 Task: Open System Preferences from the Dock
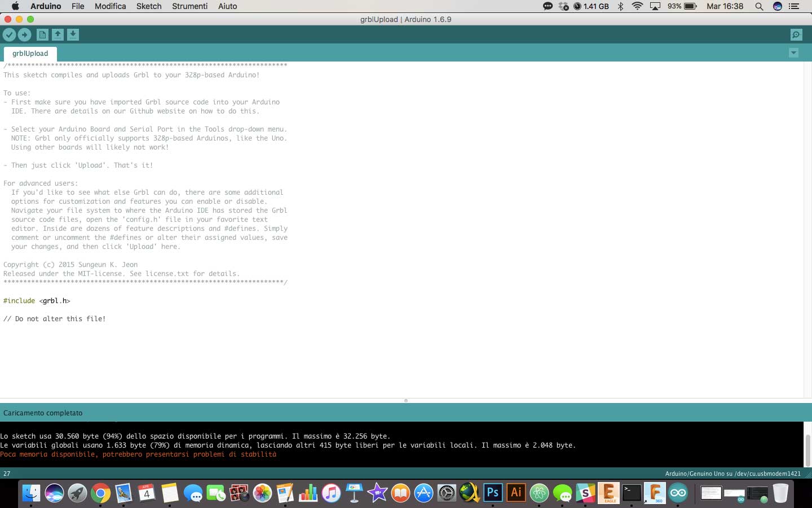[447, 493]
